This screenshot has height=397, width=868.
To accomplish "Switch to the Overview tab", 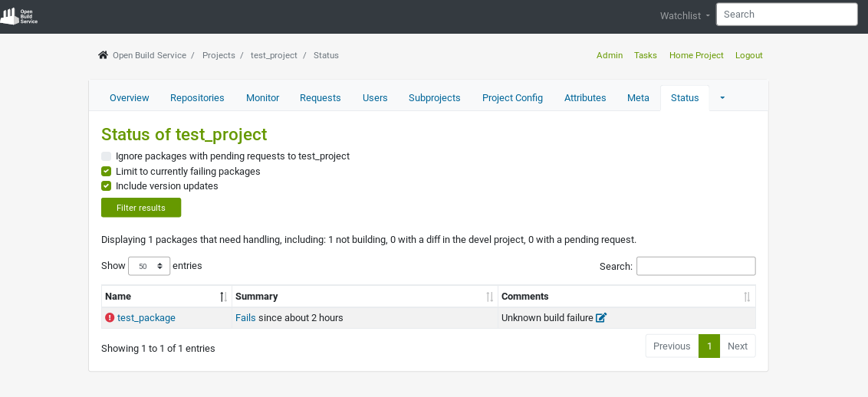I will [130, 98].
